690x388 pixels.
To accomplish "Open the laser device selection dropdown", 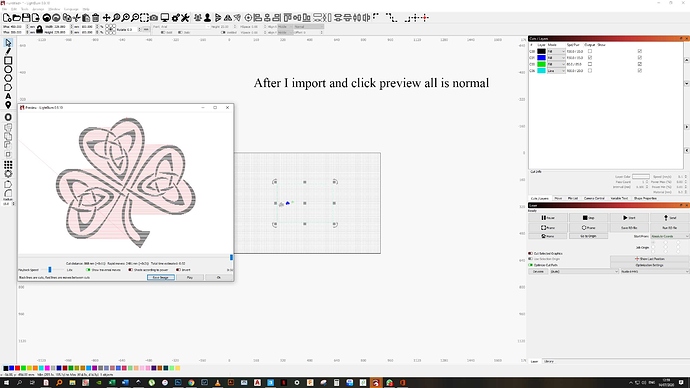I will (655, 271).
